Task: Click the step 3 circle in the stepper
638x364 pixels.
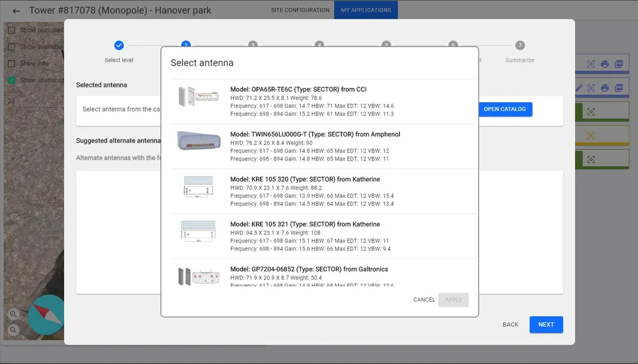Action: 253,44
